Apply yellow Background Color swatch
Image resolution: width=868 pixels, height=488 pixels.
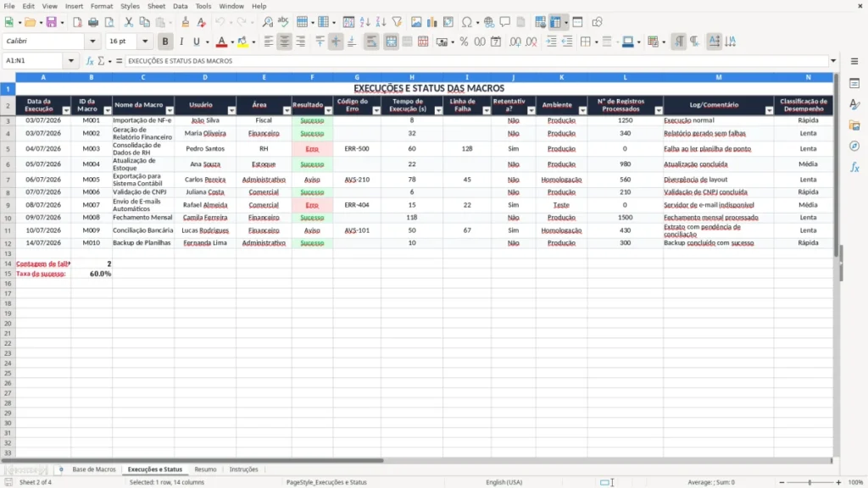pos(242,42)
